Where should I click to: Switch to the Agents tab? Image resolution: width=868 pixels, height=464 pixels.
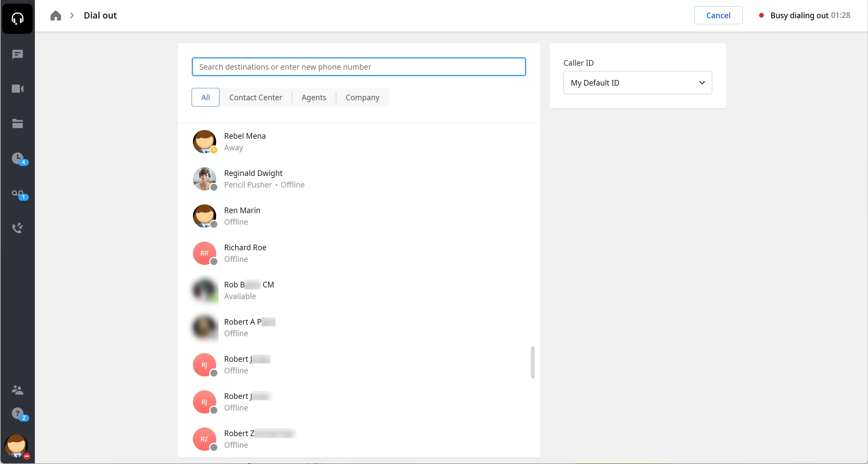tap(314, 97)
